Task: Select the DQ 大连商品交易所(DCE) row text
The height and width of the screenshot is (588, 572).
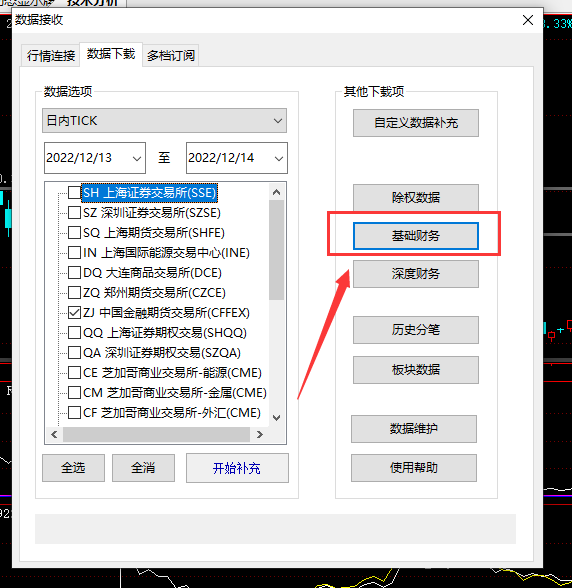Action: pos(152,273)
